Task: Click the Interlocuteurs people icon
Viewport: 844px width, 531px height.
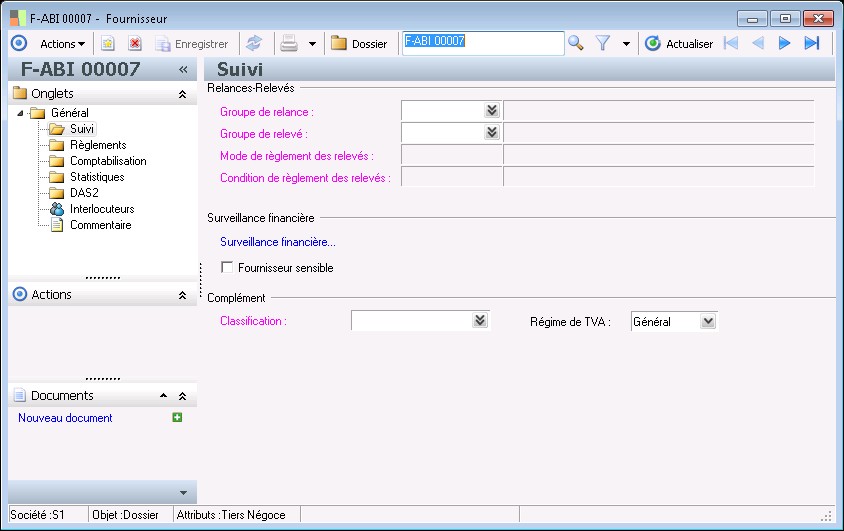Action: click(57, 209)
